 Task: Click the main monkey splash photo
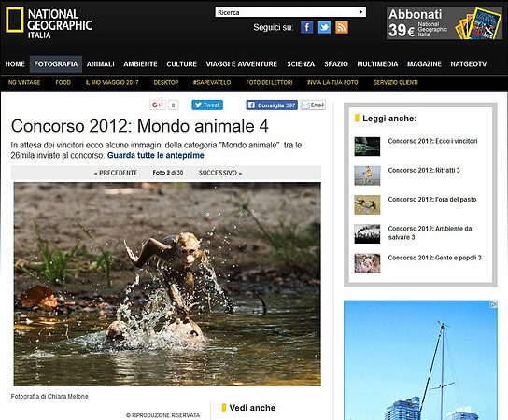(167, 284)
